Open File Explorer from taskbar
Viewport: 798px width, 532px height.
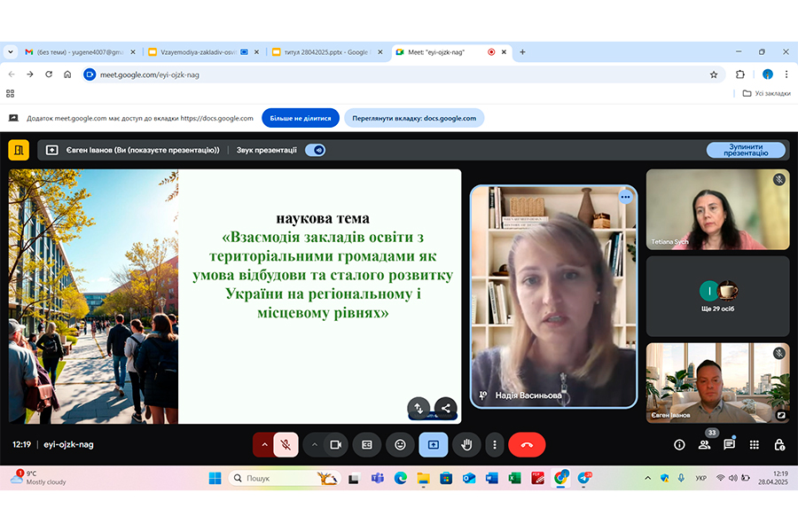pyautogui.click(x=424, y=478)
